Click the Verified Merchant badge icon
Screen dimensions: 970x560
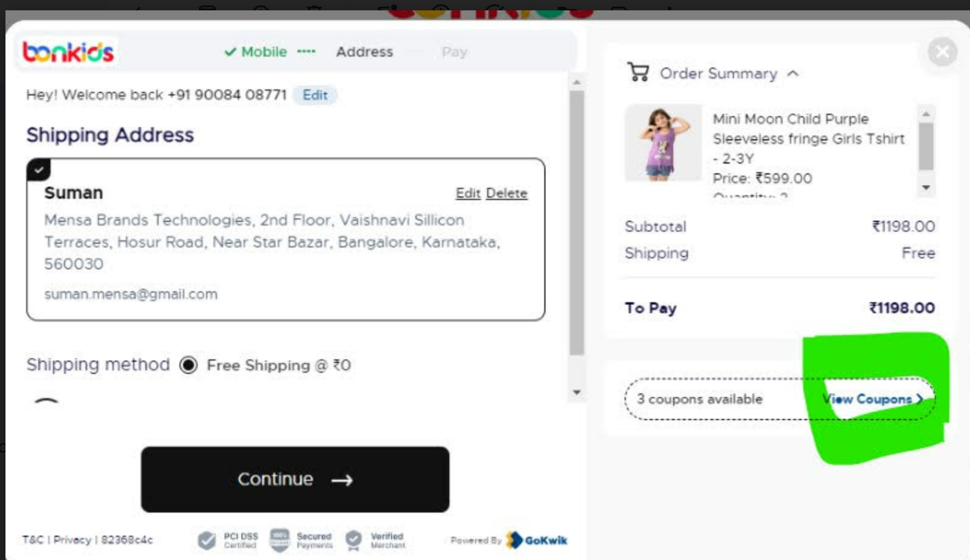(x=353, y=539)
